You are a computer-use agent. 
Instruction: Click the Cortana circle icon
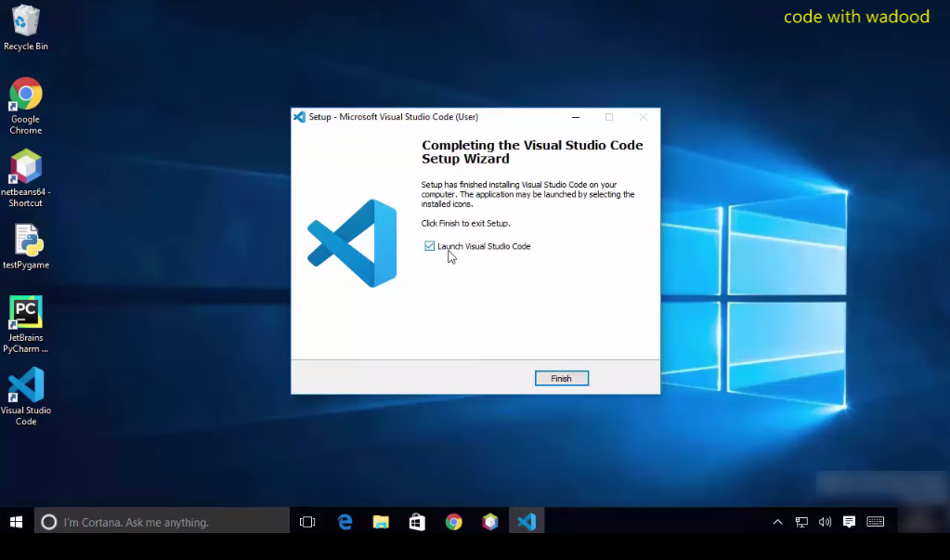[49, 522]
